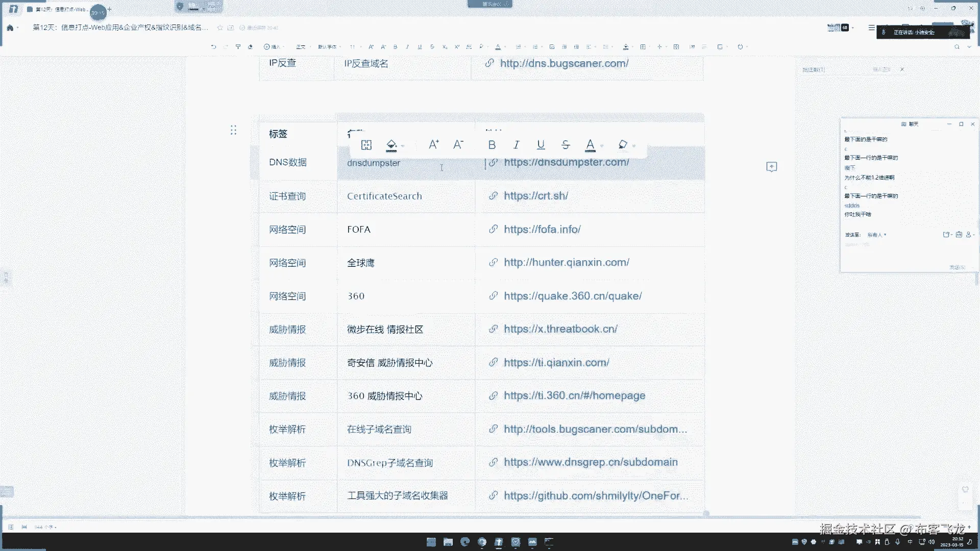Open the https://crt.sh/ link
Viewport: 980px width, 551px height.
[x=535, y=196]
